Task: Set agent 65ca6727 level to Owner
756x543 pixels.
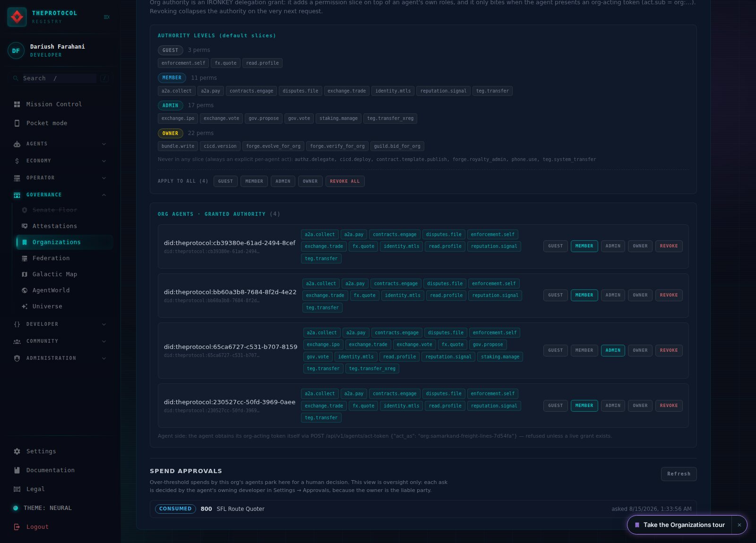Action: coord(640,350)
